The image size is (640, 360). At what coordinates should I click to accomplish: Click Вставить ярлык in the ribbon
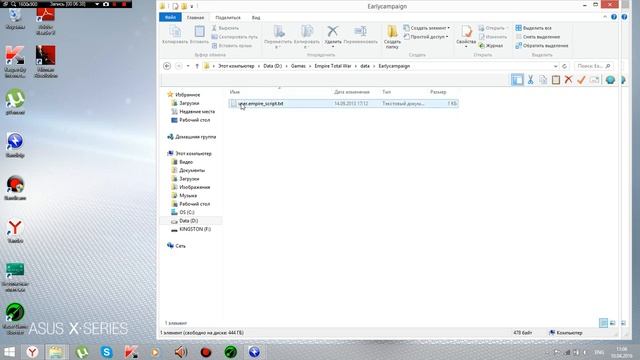coord(232,46)
